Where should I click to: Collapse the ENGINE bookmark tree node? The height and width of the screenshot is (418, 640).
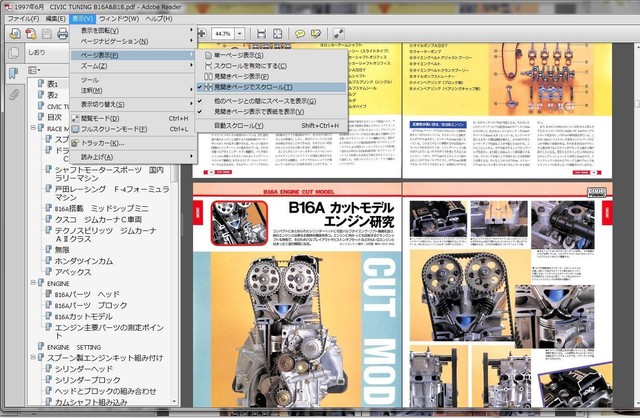33,282
